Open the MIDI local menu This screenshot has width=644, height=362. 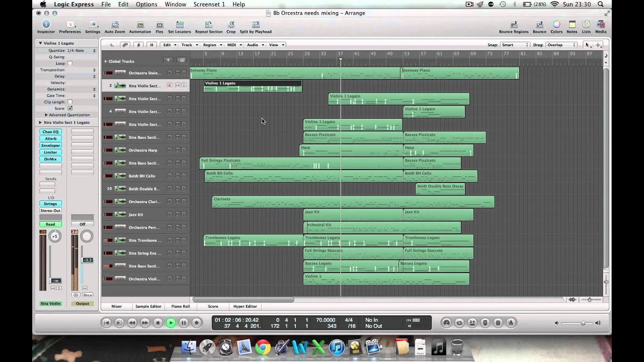pos(234,45)
